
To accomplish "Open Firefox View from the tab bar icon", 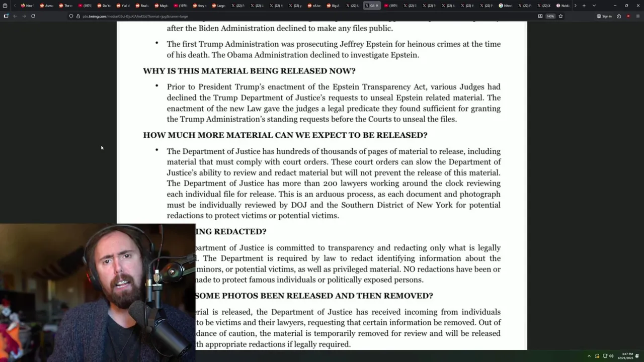I will click(x=5, y=6).
